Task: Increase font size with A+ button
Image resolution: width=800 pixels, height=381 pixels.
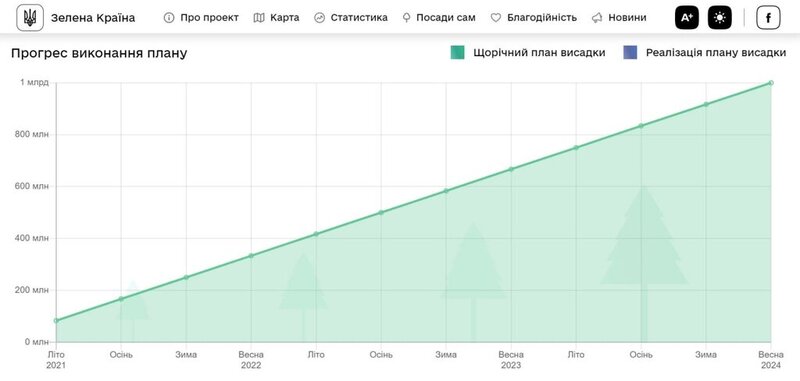Action: coord(687,18)
